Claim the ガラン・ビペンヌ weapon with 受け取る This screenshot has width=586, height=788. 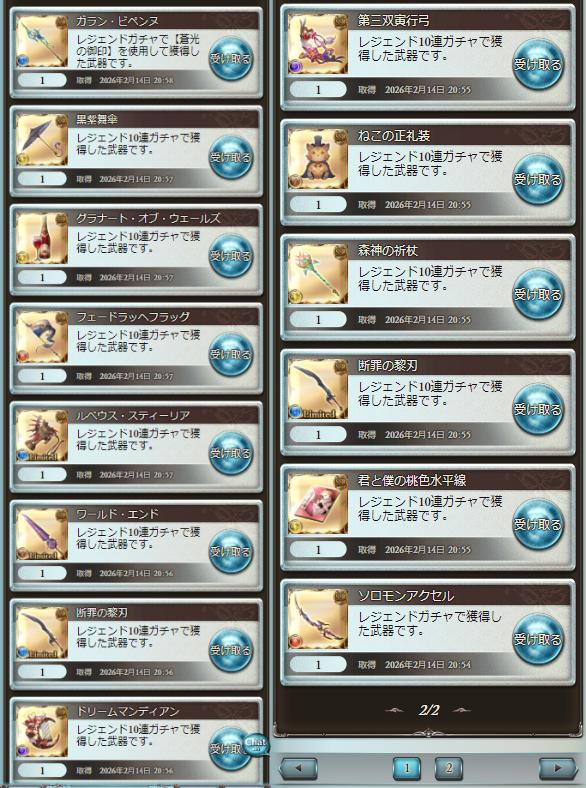[x=231, y=58]
